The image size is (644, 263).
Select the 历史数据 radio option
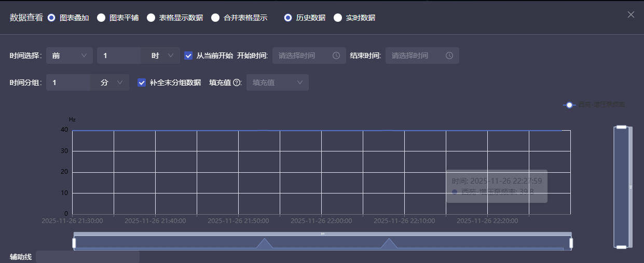click(x=288, y=18)
